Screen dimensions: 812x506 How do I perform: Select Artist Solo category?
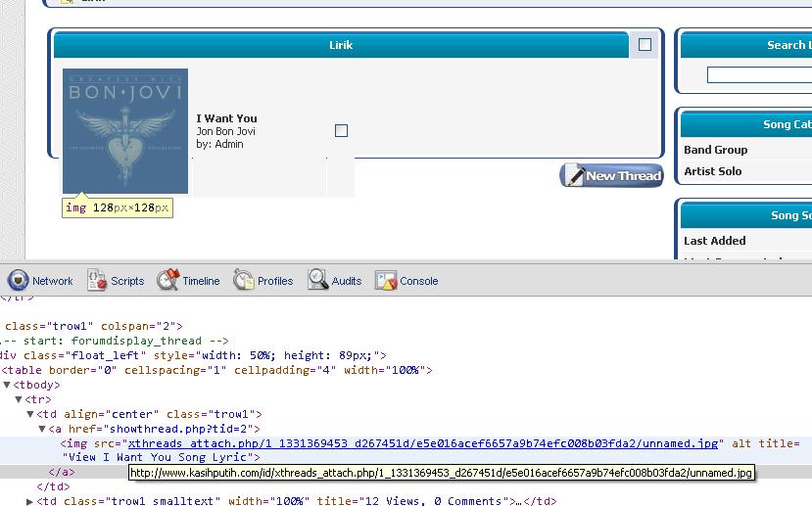712,171
